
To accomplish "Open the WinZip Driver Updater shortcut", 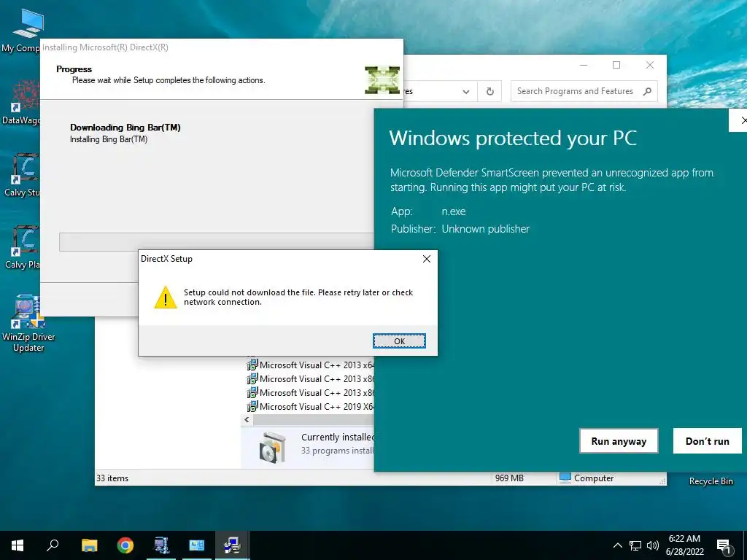I will pos(28,324).
